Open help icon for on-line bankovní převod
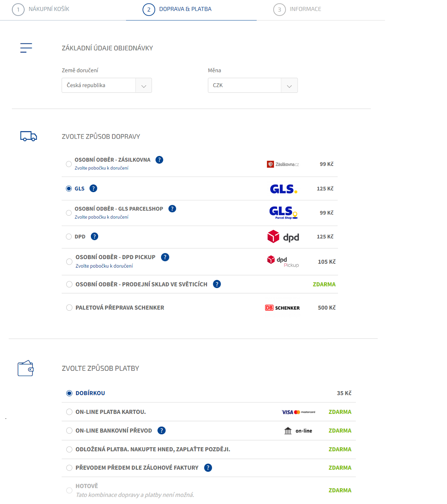 click(x=162, y=430)
